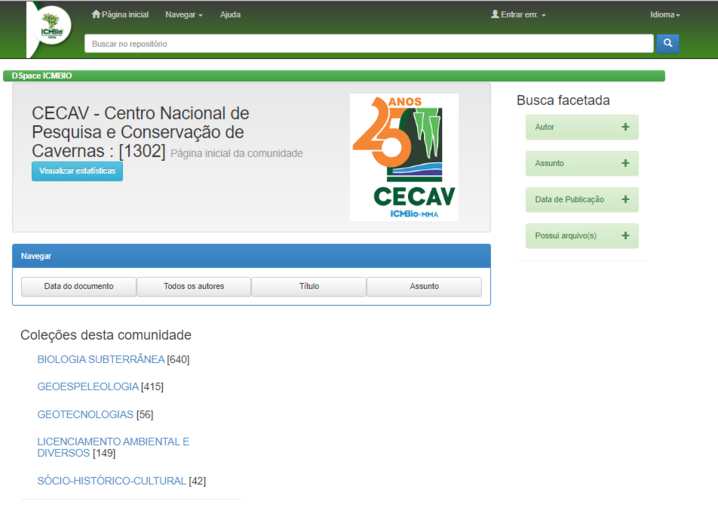Open the Idioma language dropdown
This screenshot has width=718, height=523.
[665, 15]
